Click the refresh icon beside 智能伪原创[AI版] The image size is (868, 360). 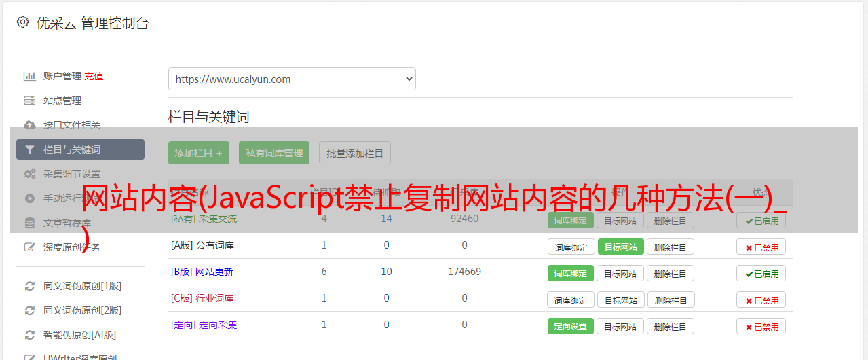point(30,335)
